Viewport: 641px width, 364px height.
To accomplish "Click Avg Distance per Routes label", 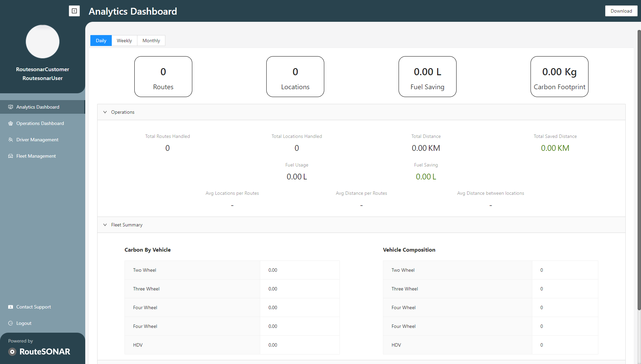I will [x=361, y=193].
